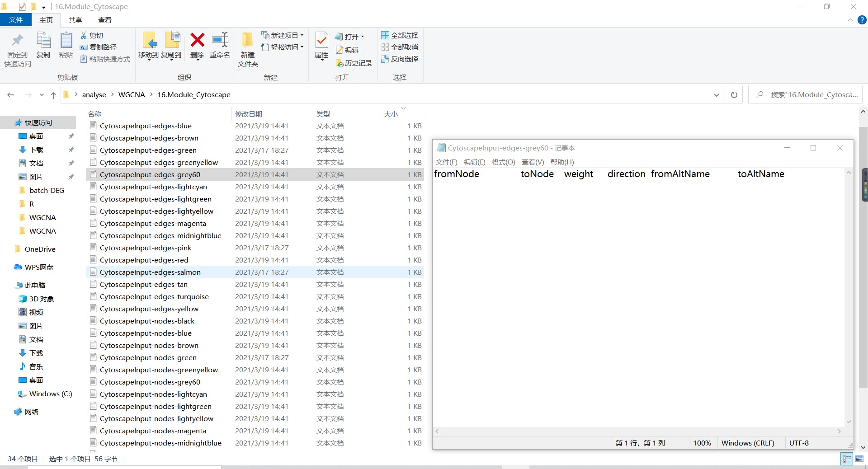Viewport: 868px width, 469px height.
Task: Click the Copy ribbon icon
Action: tap(43, 41)
